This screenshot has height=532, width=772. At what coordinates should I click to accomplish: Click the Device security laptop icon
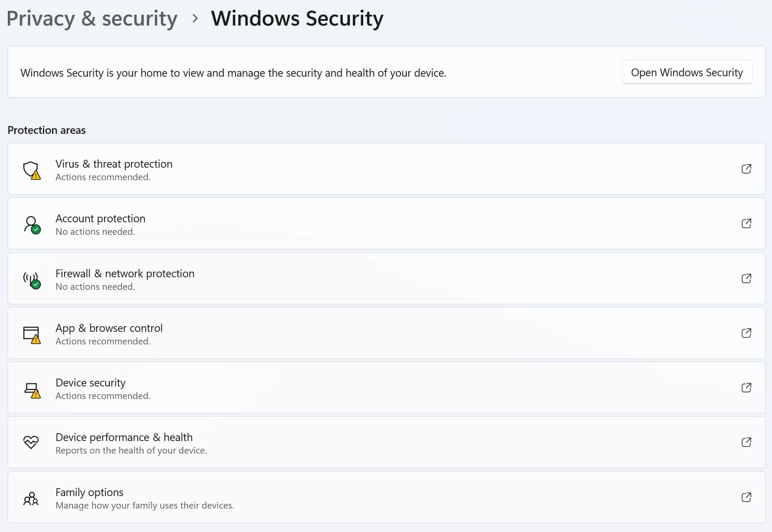click(x=32, y=390)
